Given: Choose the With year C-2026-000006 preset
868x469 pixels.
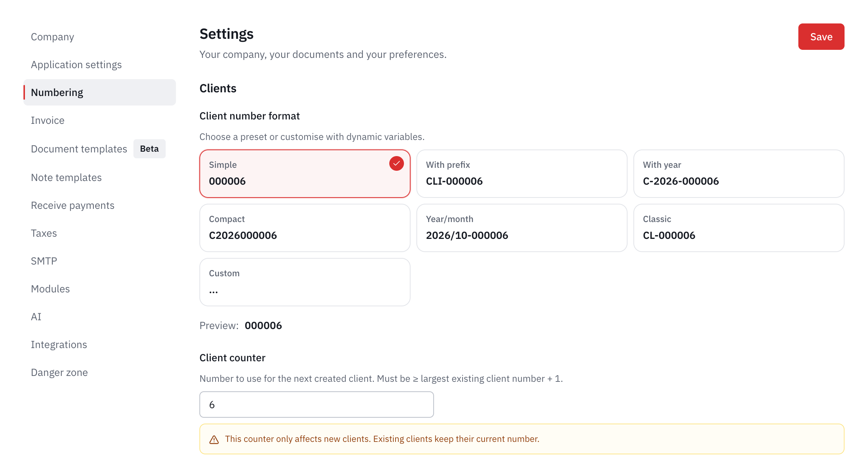Looking at the screenshot, I should pyautogui.click(x=739, y=174).
